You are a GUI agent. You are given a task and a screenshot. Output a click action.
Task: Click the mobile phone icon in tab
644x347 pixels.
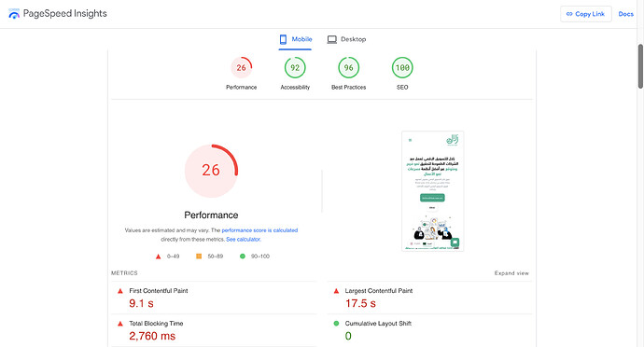[283, 39]
